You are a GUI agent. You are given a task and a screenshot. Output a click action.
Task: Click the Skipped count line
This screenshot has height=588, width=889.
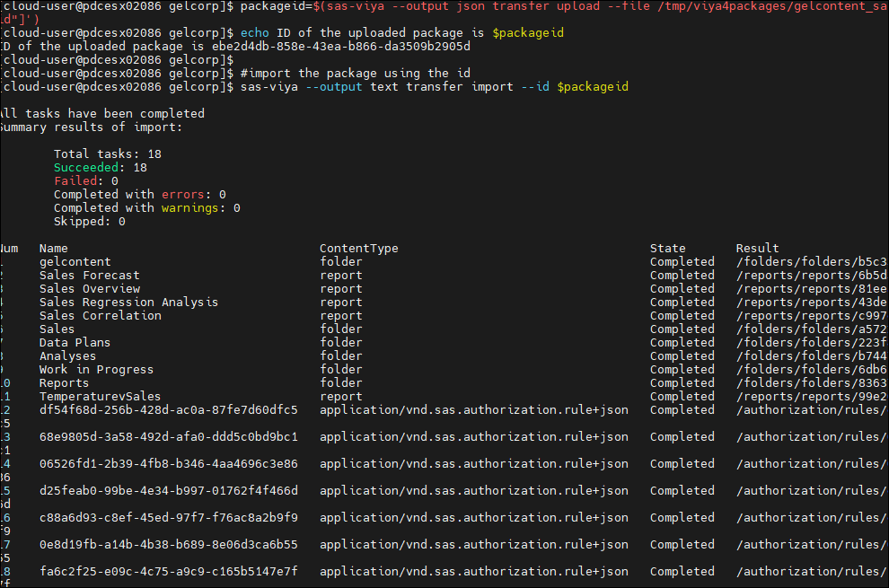coord(90,222)
